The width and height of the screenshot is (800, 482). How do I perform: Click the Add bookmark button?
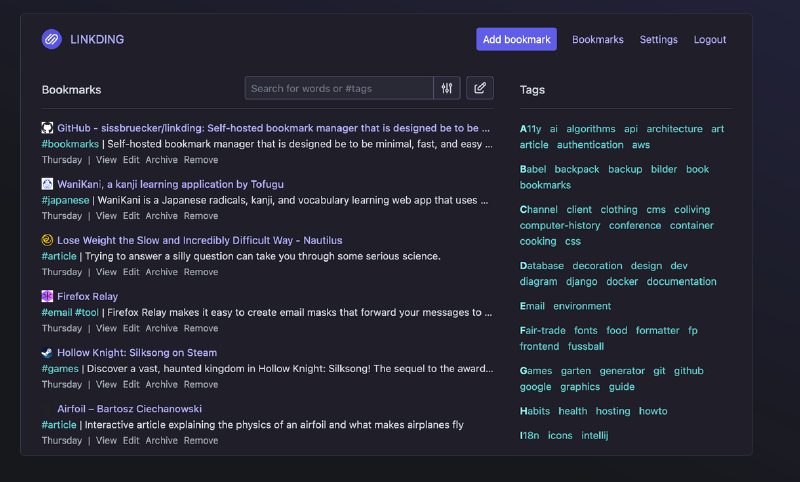(516, 40)
